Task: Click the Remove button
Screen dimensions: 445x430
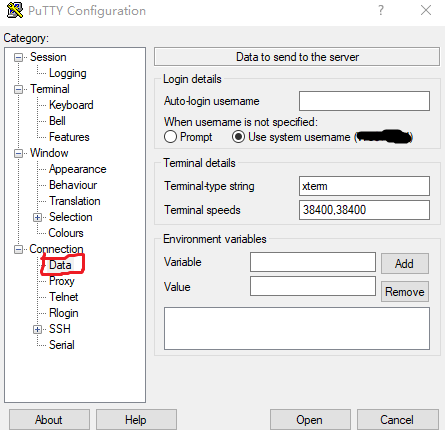Action: tap(405, 292)
